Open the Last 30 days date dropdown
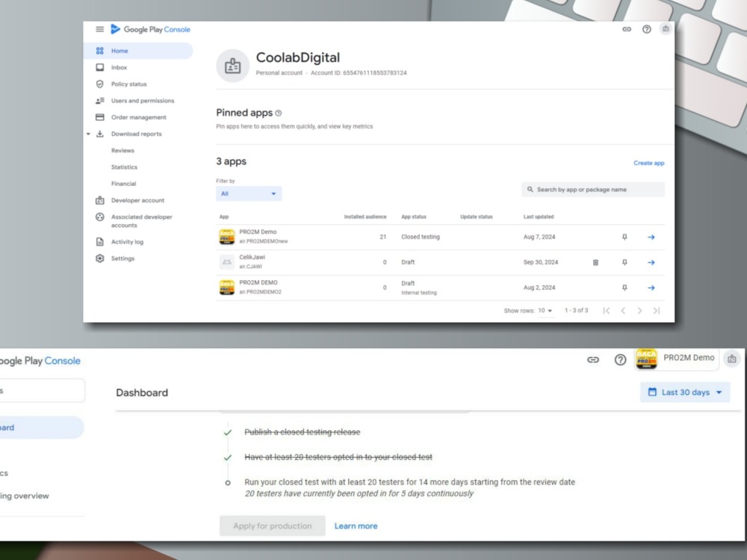 (x=685, y=393)
